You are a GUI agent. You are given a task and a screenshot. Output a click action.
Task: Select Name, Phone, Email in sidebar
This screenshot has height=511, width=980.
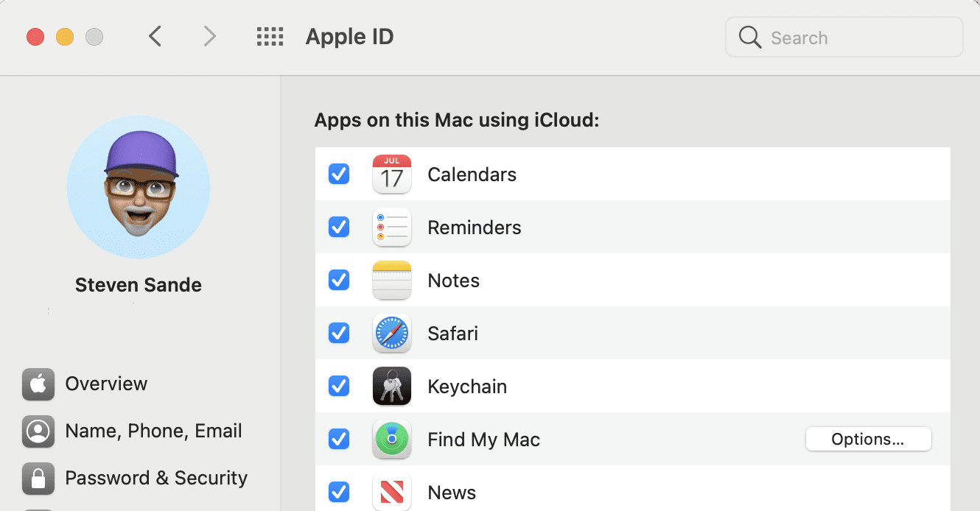pyautogui.click(x=153, y=431)
